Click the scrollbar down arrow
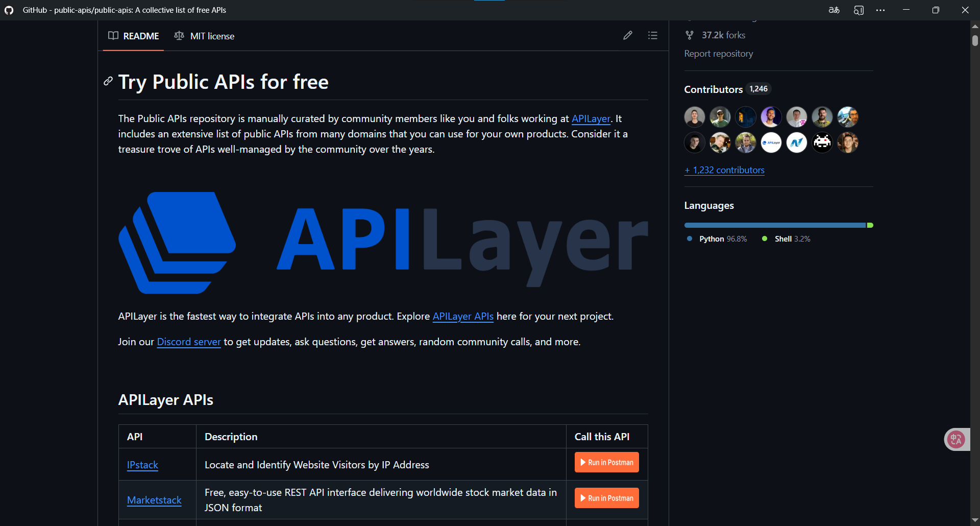980x526 pixels. [975, 520]
